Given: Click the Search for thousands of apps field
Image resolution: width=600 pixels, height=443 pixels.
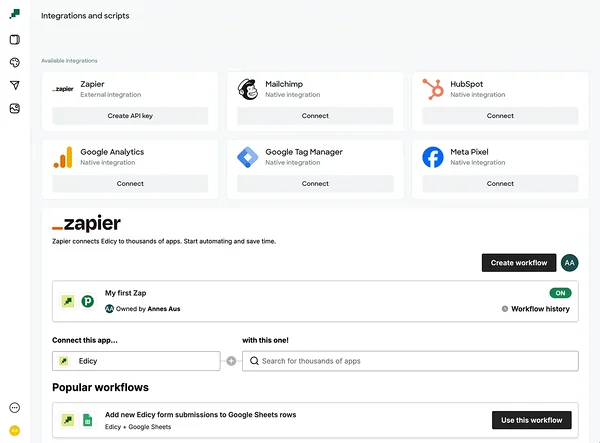Looking at the screenshot, I should click(x=410, y=361).
